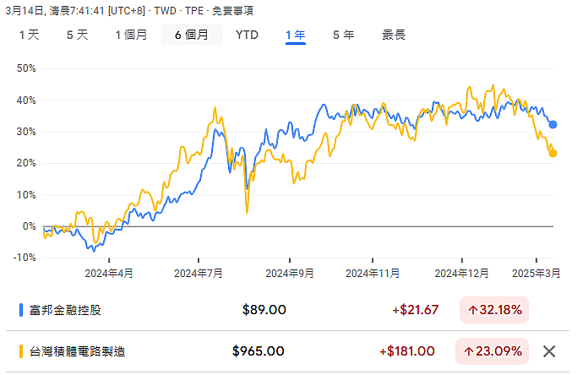The image size is (588, 375).
Task: Click the 50% y-axis label
Action: [26, 68]
